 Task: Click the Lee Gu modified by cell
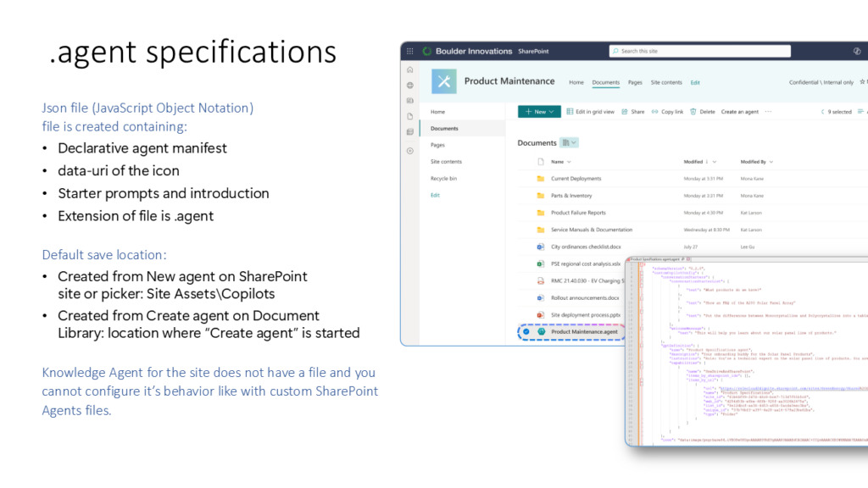[x=748, y=247]
